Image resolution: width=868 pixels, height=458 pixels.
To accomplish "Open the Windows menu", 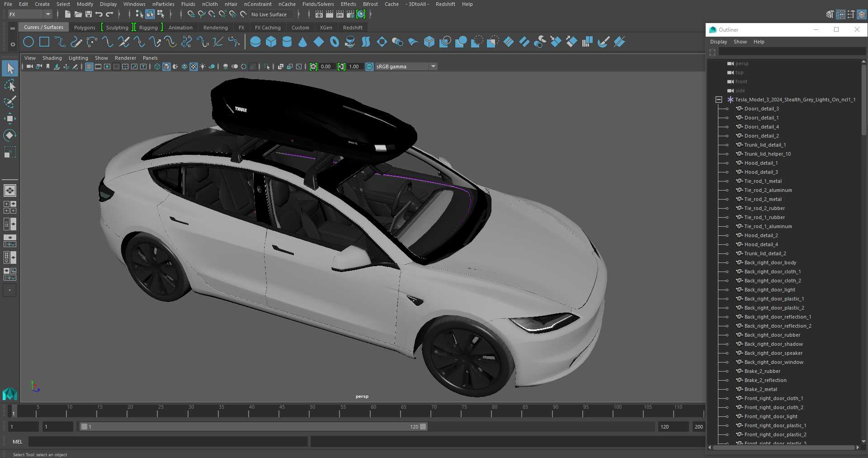I will coord(134,4).
